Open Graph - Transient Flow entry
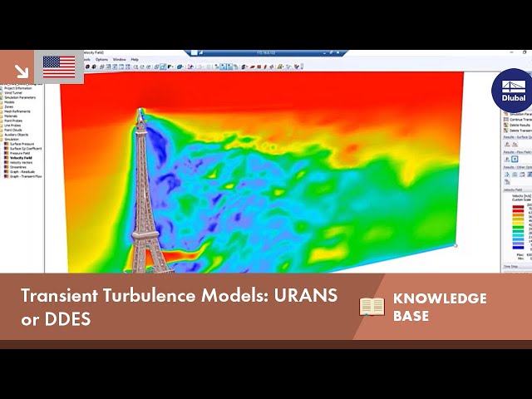 [26, 176]
